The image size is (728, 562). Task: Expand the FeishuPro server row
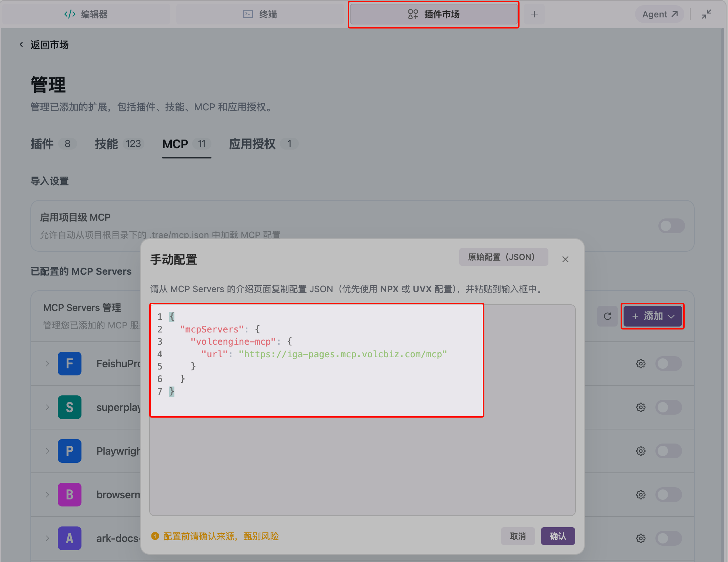pos(47,364)
